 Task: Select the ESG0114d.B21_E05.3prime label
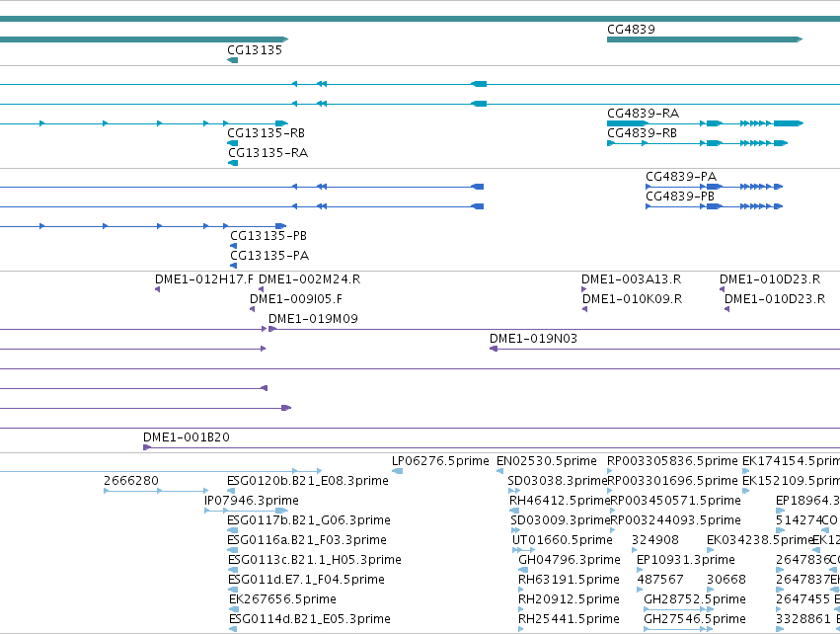pyautogui.click(x=310, y=619)
